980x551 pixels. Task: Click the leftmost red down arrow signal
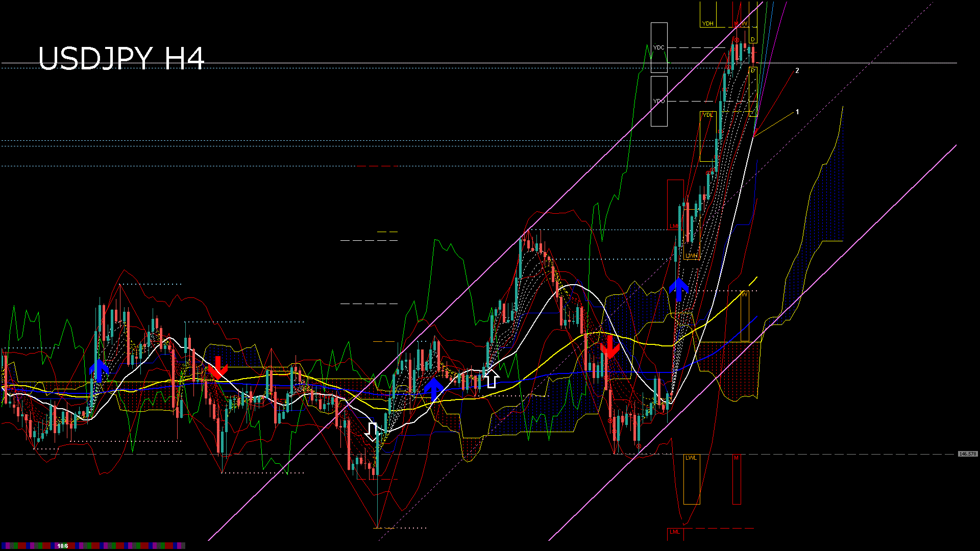pyautogui.click(x=218, y=367)
